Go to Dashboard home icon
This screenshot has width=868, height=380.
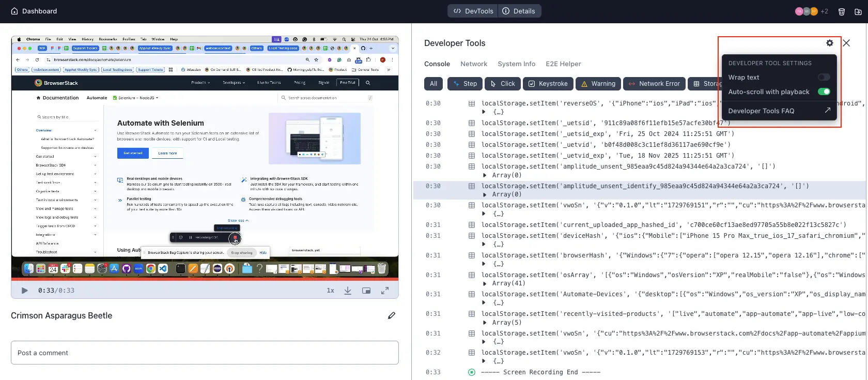pyautogui.click(x=14, y=11)
